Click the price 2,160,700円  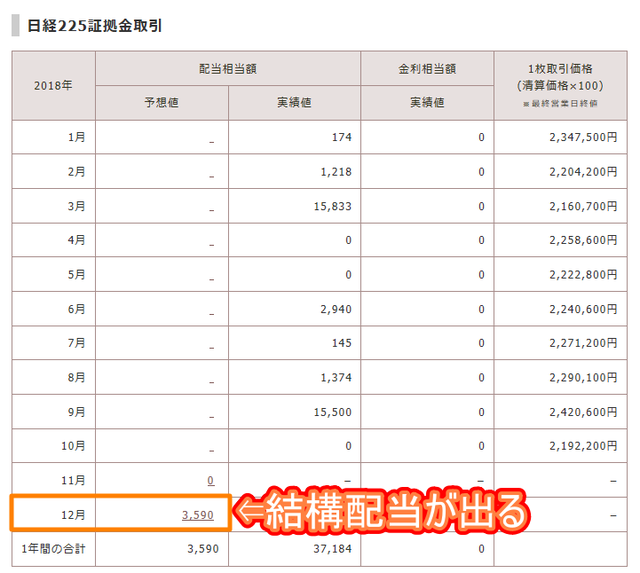point(583,206)
